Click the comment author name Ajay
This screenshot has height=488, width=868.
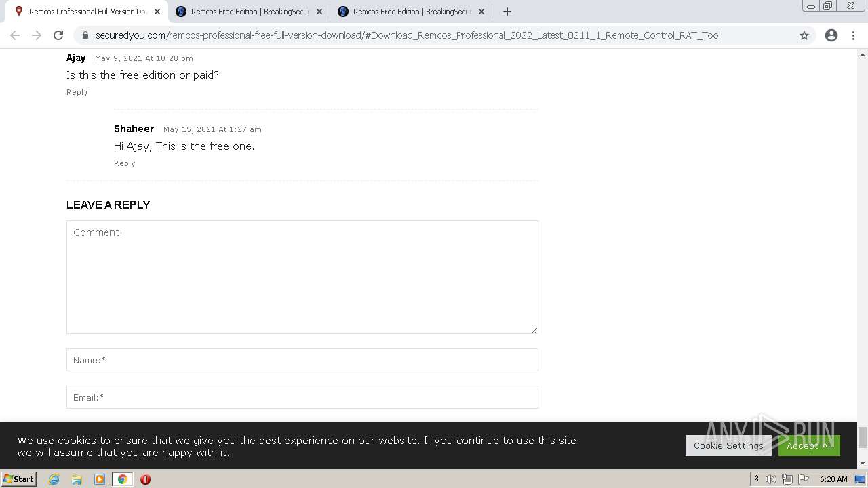[76, 58]
